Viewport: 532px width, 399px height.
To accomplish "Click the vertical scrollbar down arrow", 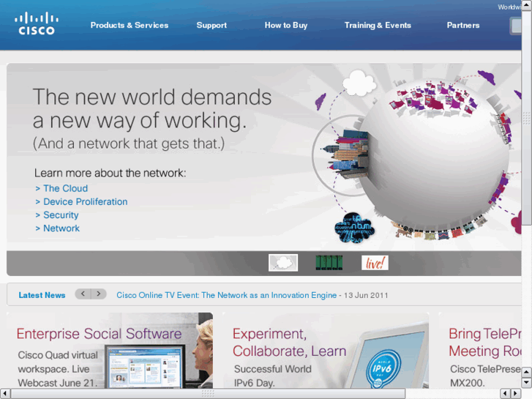I will [x=527, y=383].
